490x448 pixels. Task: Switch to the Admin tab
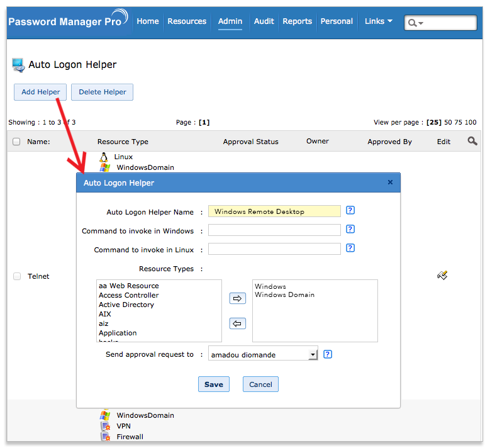point(230,21)
